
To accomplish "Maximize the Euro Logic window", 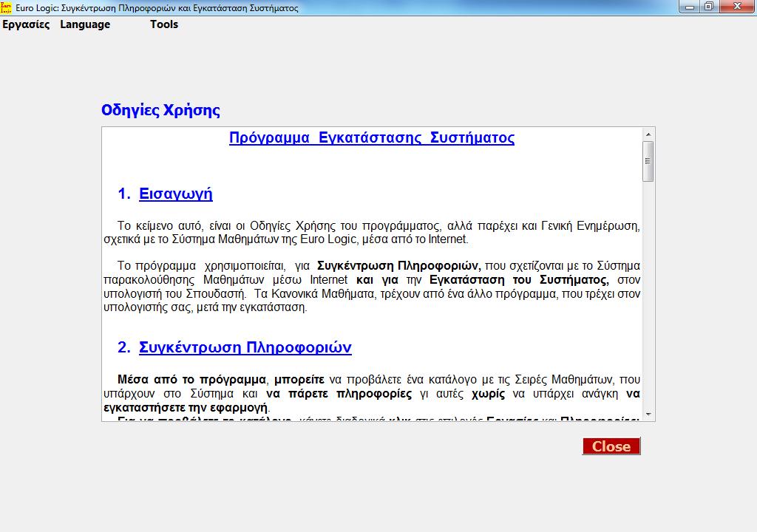I will [709, 7].
